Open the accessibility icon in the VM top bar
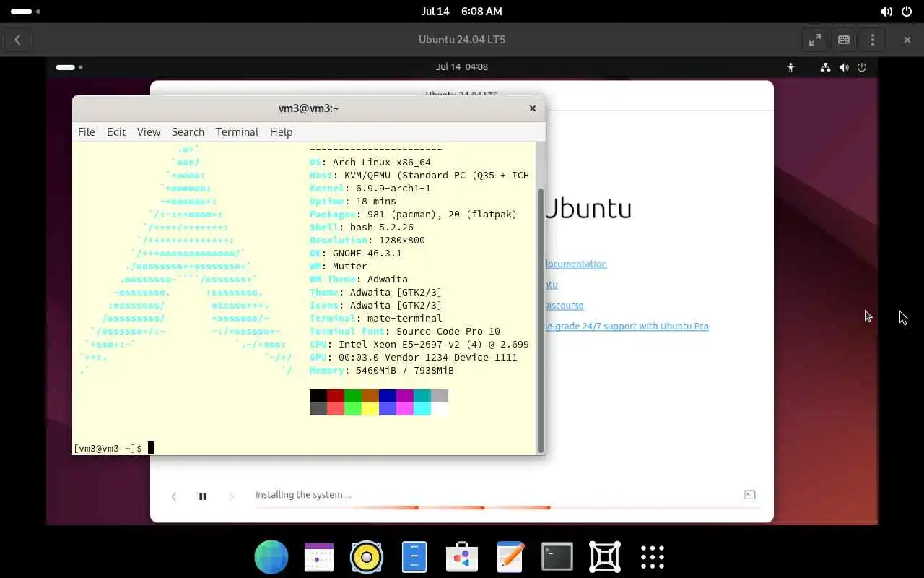 tap(790, 67)
